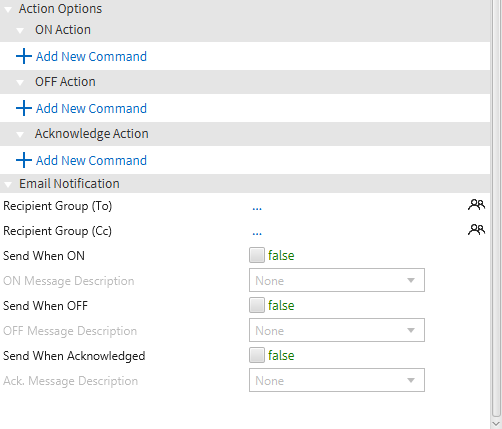Click plus icon under OFF Action

pyautogui.click(x=24, y=108)
